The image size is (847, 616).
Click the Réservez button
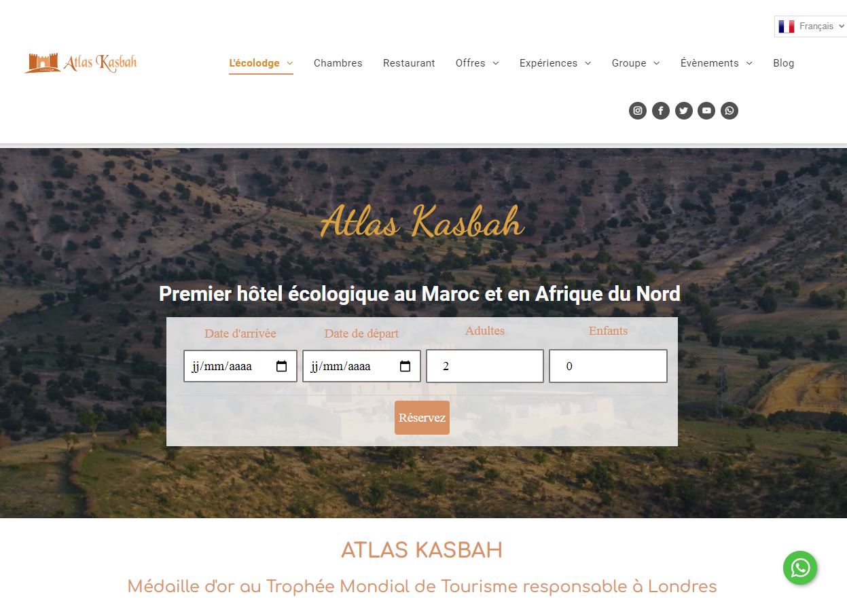click(422, 418)
